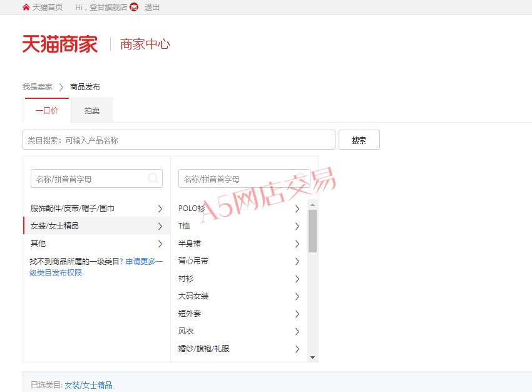Click the red merchant badge icon
Screen dimensions: 532x392
pyautogui.click(x=134, y=7)
